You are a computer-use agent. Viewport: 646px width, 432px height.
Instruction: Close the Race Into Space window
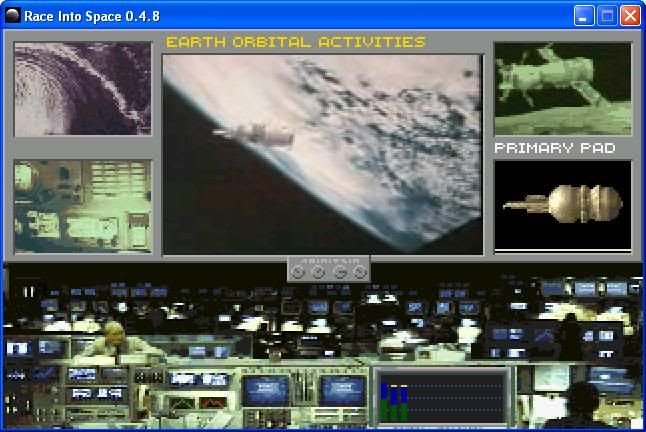click(x=630, y=16)
